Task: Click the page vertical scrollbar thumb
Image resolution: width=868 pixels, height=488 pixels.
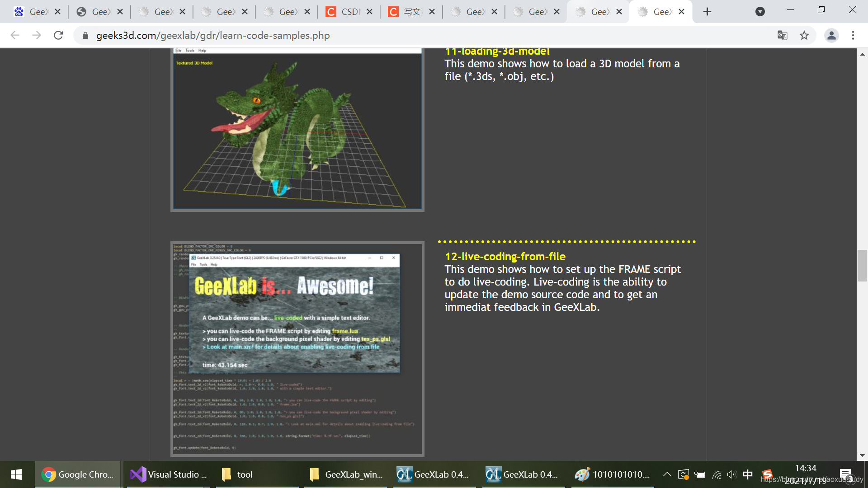Action: pyautogui.click(x=862, y=265)
